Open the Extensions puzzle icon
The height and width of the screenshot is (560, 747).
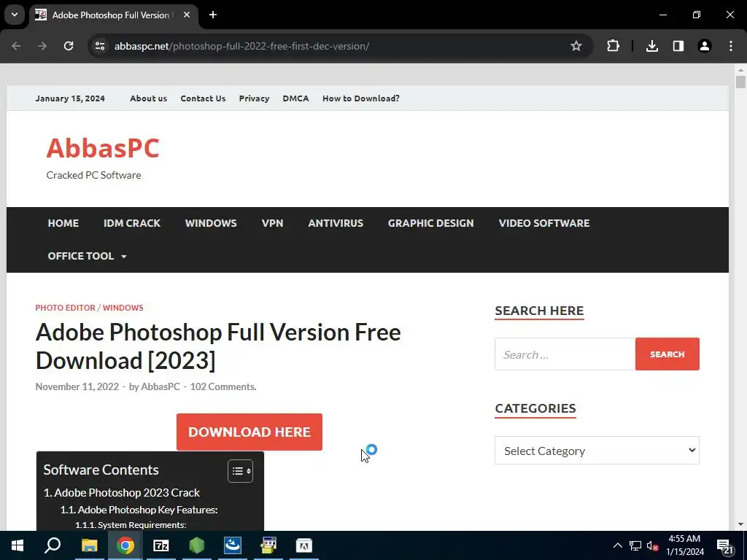coord(613,46)
